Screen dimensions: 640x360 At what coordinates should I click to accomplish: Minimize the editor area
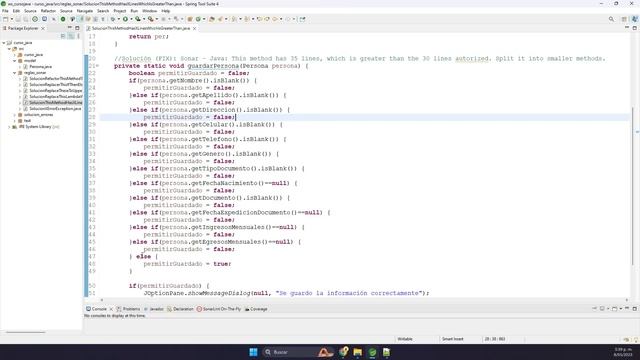(x=627, y=28)
